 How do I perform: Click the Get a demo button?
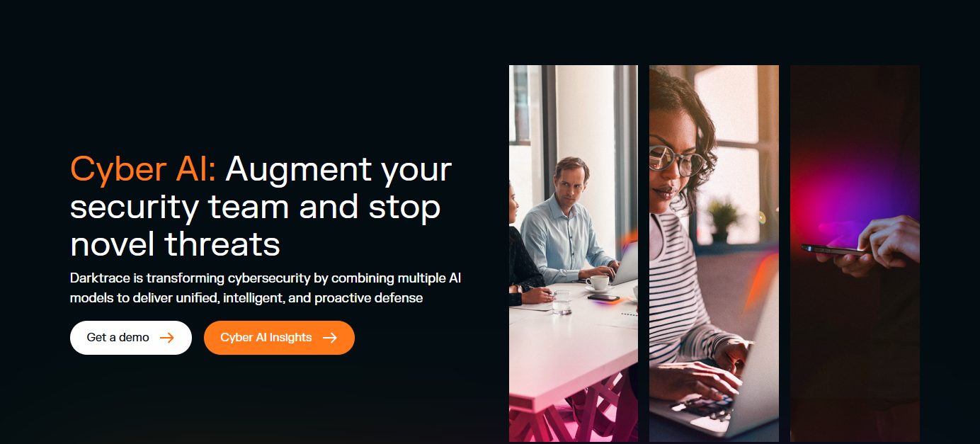point(131,338)
